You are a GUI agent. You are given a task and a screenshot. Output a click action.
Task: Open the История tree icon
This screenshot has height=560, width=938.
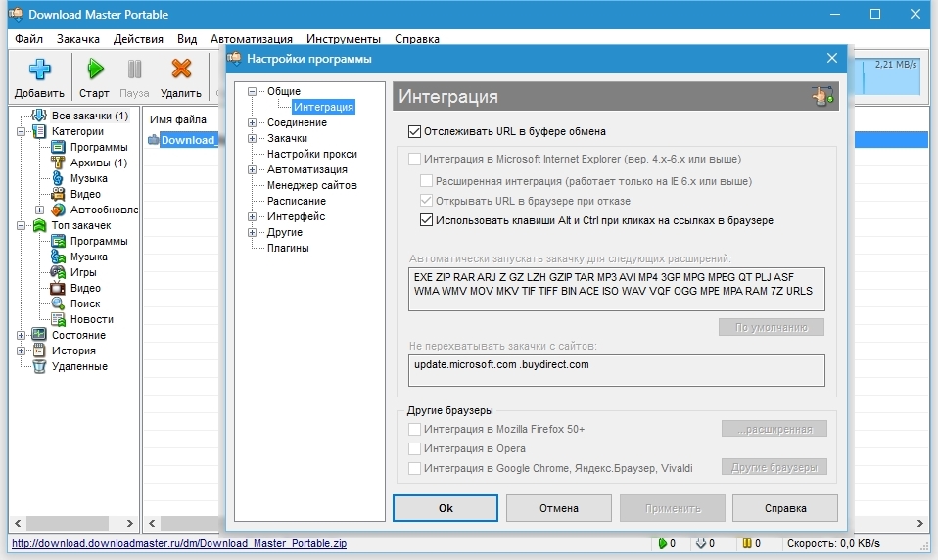pos(39,350)
